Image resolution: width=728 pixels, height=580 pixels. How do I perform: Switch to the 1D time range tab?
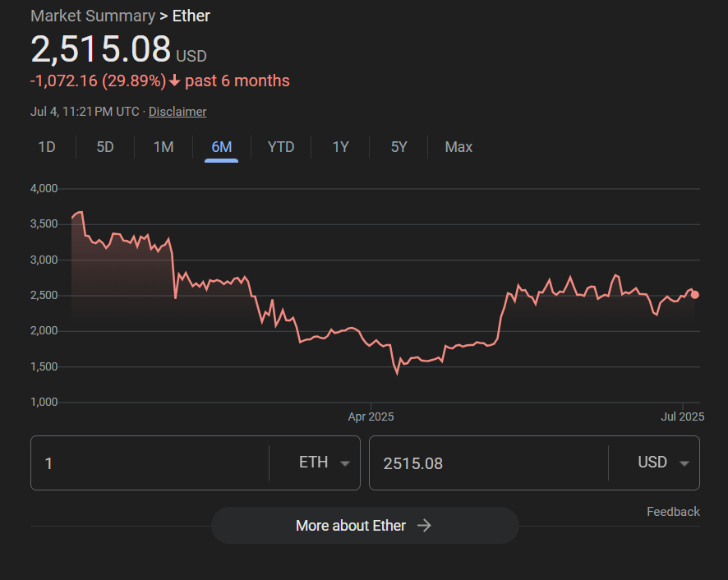click(47, 147)
